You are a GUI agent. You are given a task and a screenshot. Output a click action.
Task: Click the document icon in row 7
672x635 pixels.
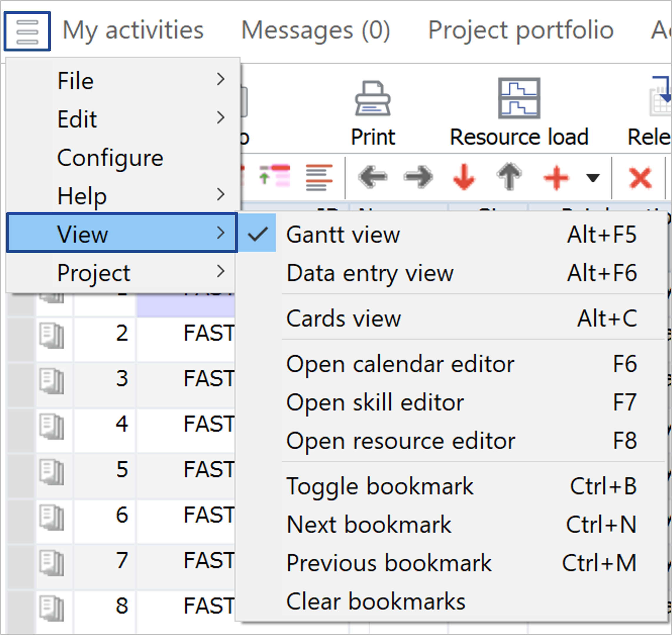click(51, 563)
